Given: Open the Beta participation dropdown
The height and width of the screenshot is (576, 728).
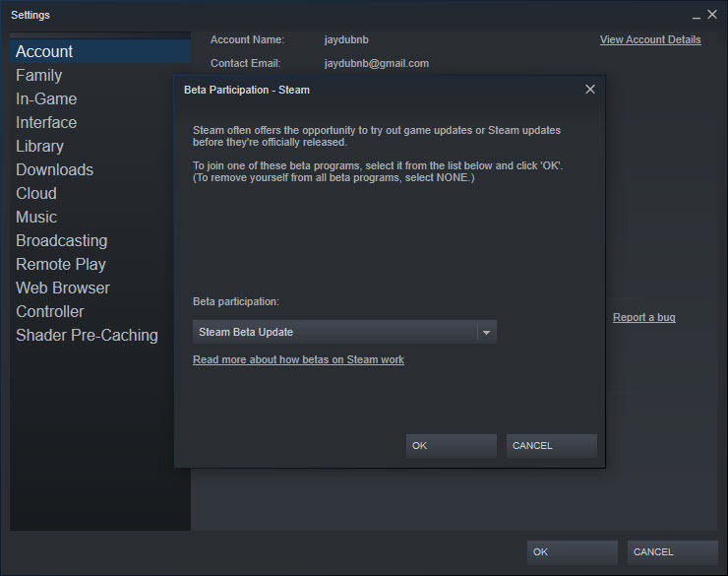Looking at the screenshot, I should (344, 332).
